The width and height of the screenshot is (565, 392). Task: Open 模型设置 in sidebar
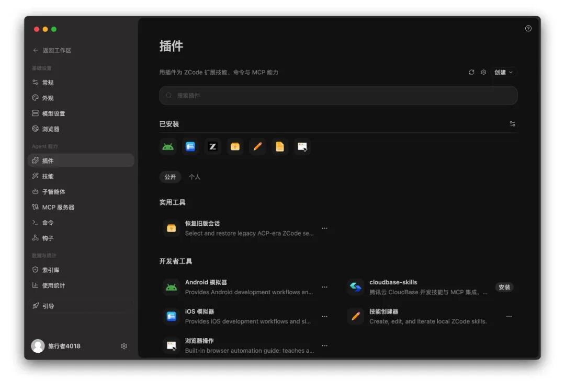point(81,113)
